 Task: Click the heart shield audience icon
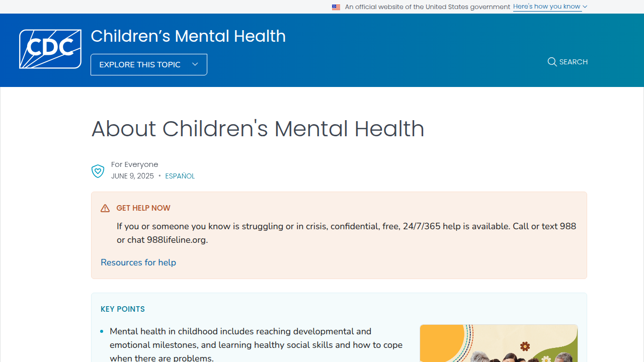pos(98,171)
